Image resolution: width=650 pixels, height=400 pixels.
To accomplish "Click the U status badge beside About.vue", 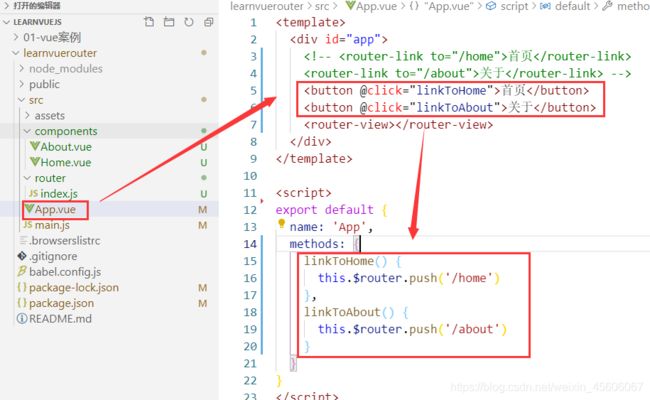I will point(204,147).
